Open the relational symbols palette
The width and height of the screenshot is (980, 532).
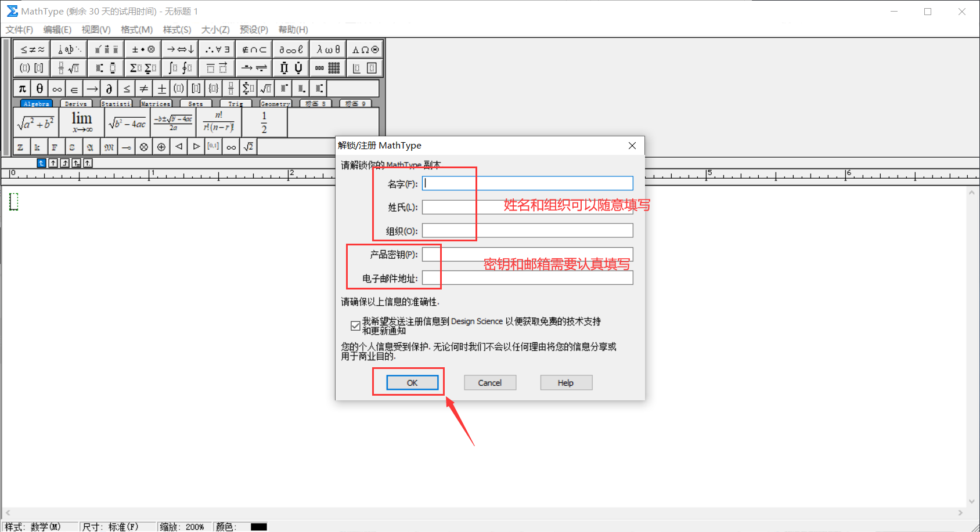(x=33, y=49)
